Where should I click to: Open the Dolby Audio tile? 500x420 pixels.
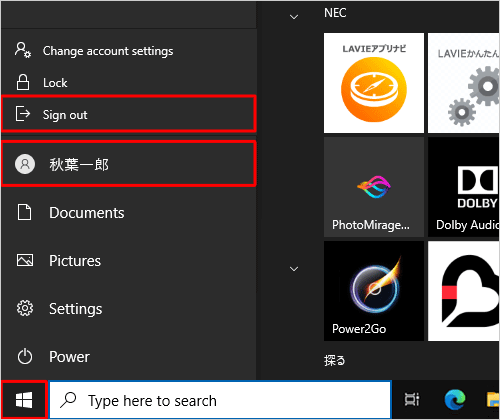tap(464, 187)
